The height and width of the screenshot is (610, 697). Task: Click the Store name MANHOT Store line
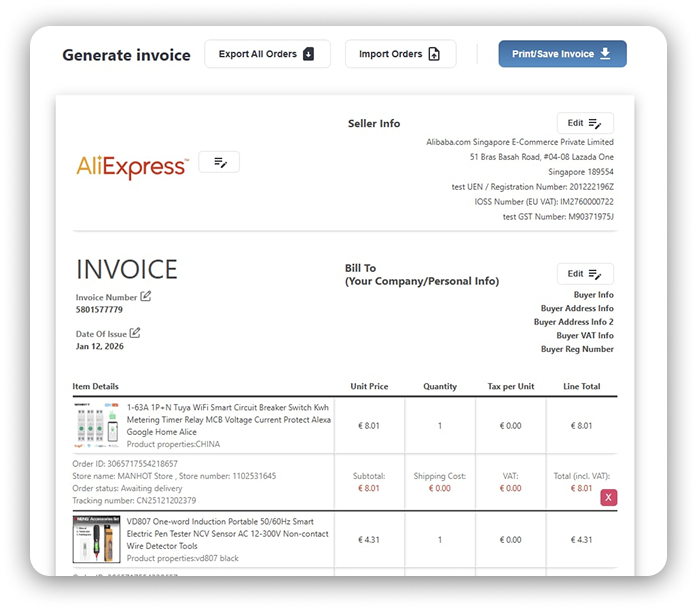(x=174, y=476)
